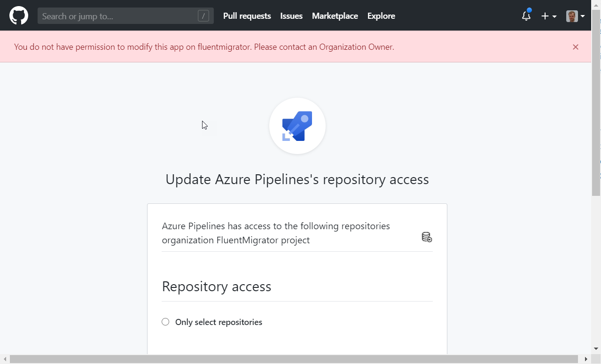The width and height of the screenshot is (601, 364).
Task: Open the account menu dropdown
Action: point(575,15)
